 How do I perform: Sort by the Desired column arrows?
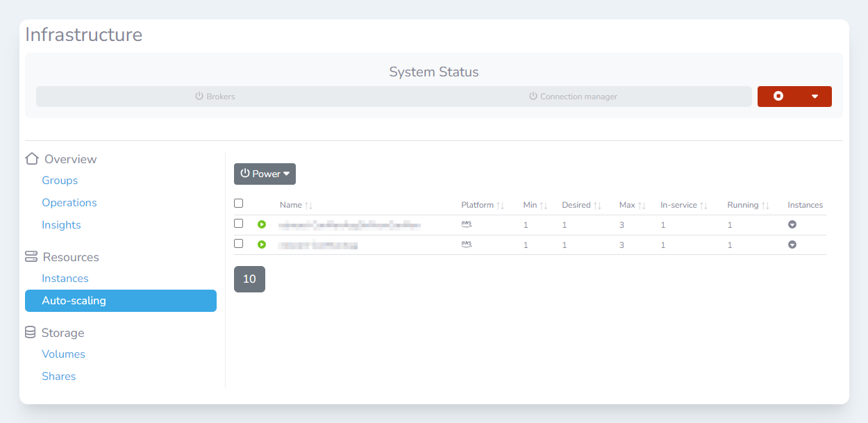pos(597,206)
